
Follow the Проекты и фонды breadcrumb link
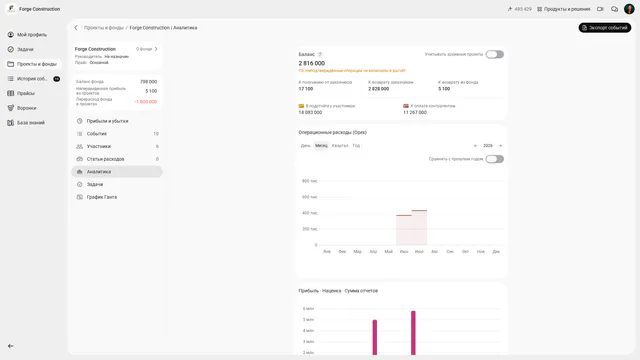(104, 28)
